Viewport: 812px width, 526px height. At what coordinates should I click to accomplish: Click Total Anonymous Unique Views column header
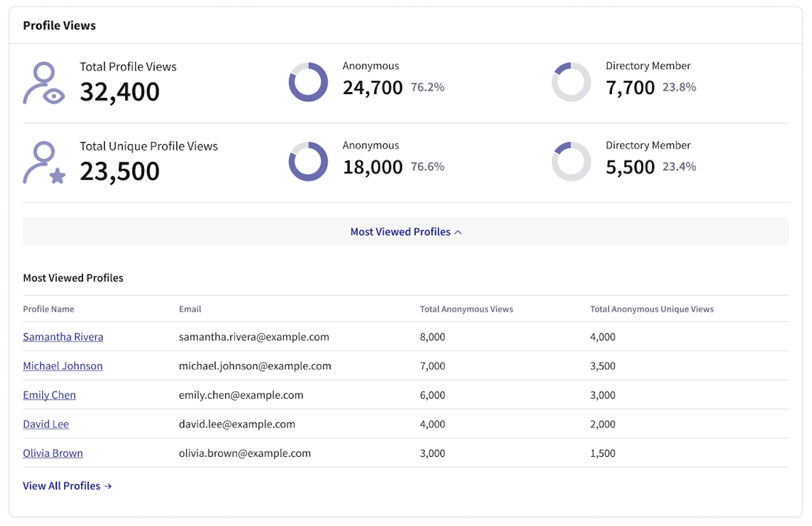tap(652, 309)
